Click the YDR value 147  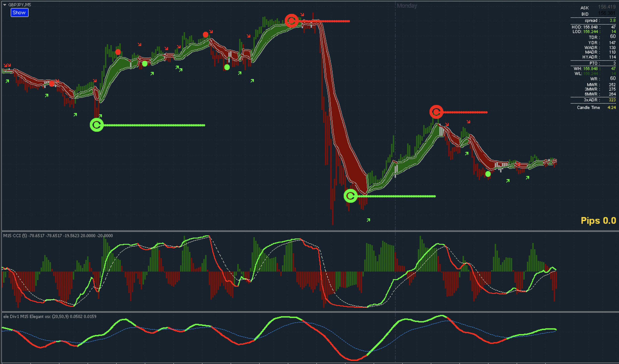612,43
